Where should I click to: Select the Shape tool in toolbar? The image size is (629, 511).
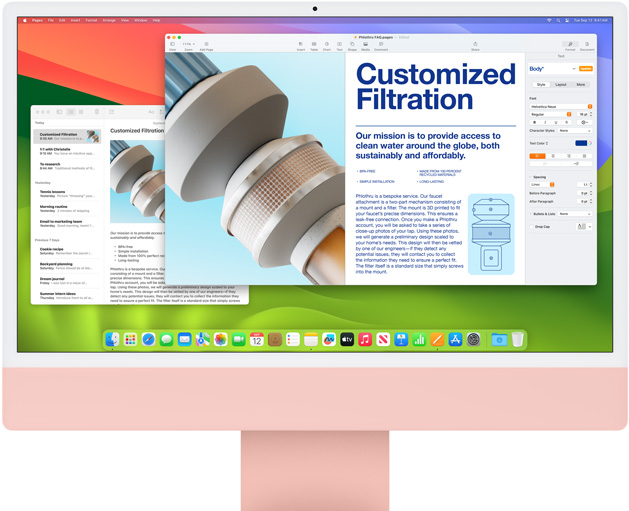[x=353, y=45]
